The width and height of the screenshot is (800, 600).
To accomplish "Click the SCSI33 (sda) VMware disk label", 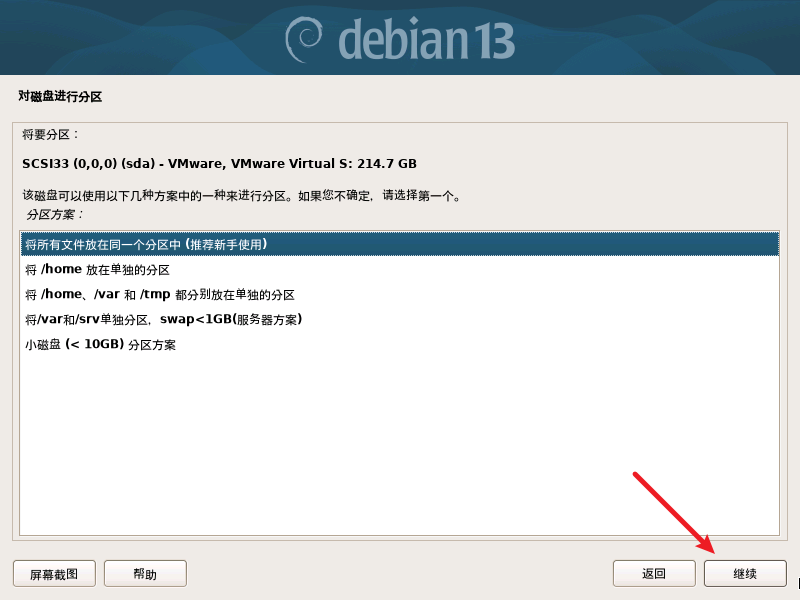I will [219, 163].
